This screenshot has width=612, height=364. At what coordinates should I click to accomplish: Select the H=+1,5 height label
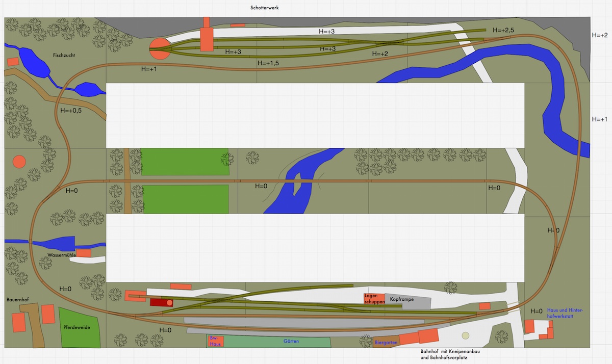pos(268,63)
